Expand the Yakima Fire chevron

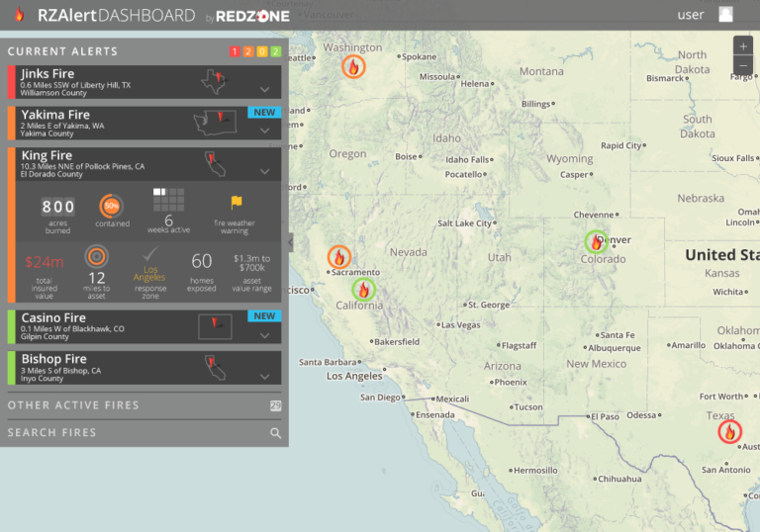tap(264, 131)
